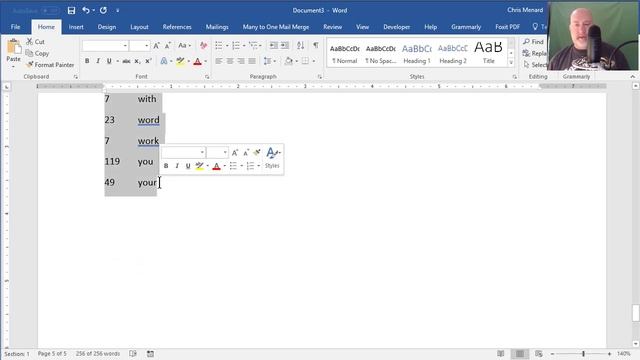The image size is (640, 360).
Task: Align text right in ribbon
Action: pyautogui.click(x=241, y=61)
